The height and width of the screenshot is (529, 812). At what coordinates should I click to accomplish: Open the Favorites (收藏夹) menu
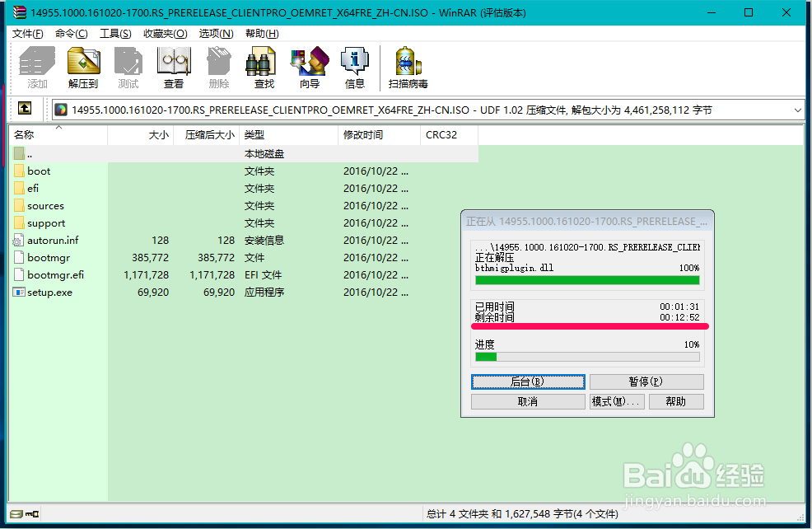(166, 34)
